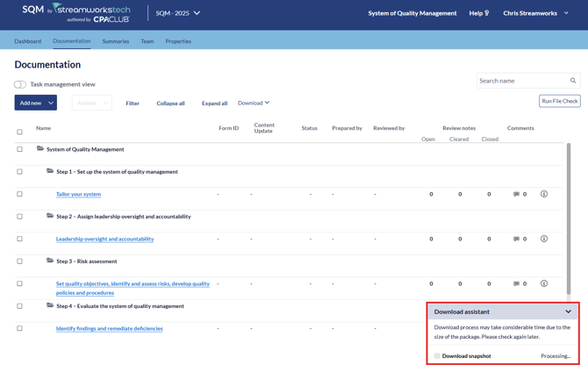Viewport: 588px width, 365px height.
Task: Click folder icon beside Step 1 heading
Action: tap(50, 171)
